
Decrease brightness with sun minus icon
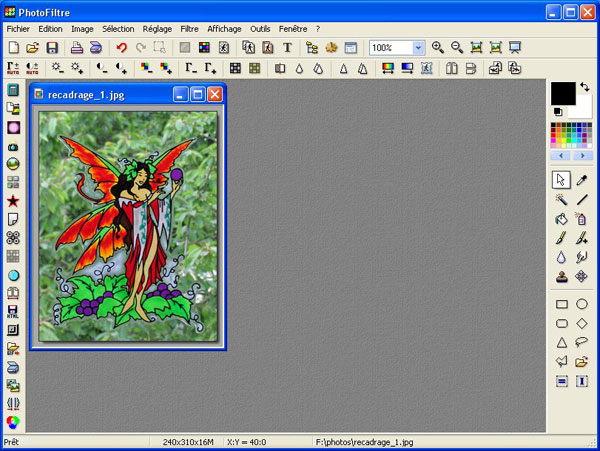(x=58, y=68)
